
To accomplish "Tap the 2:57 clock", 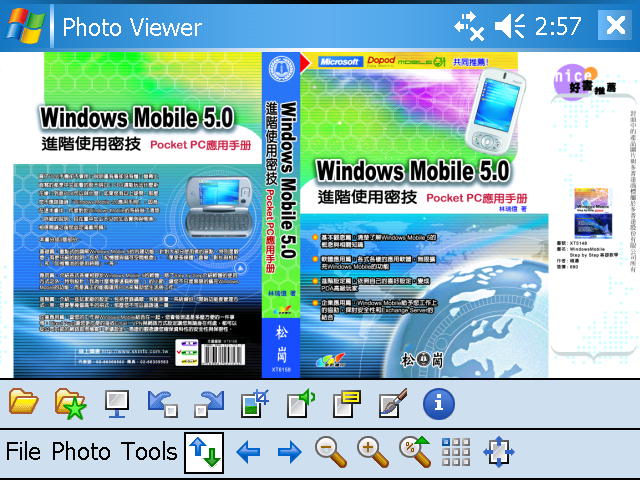I will pyautogui.click(x=558, y=27).
